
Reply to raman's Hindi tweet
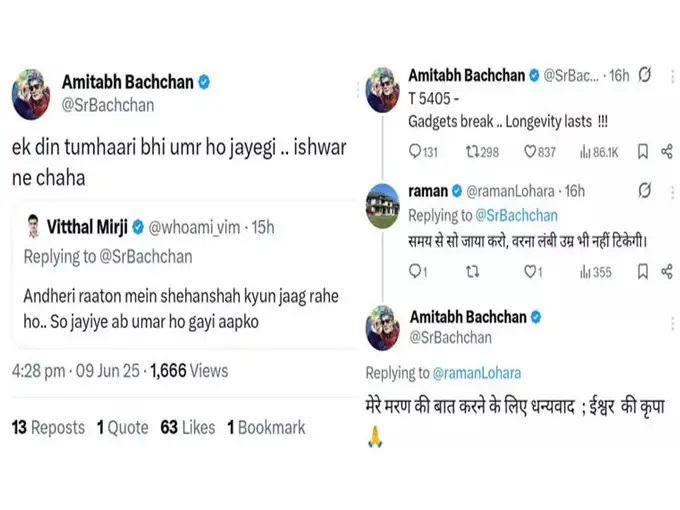[x=417, y=271]
